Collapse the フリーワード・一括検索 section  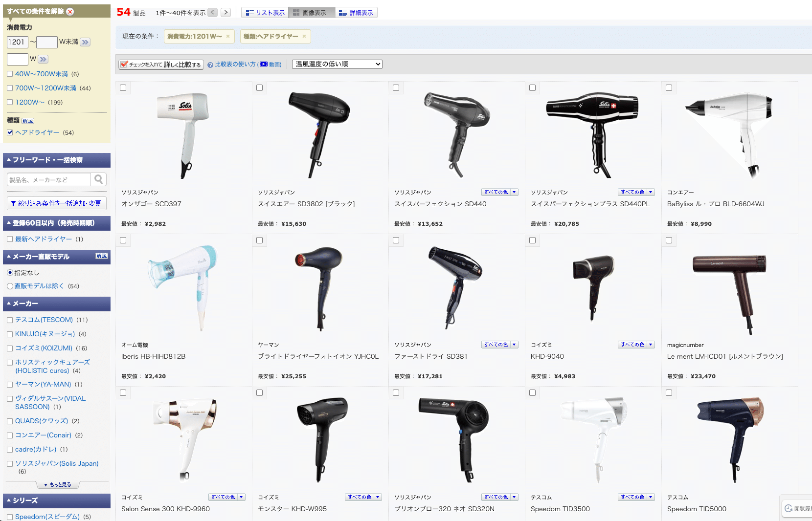point(57,160)
